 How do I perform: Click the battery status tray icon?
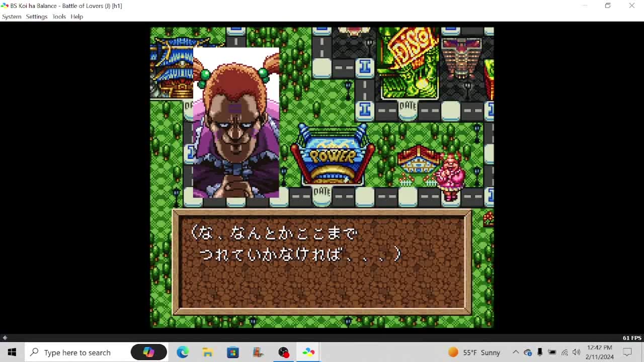click(552, 352)
